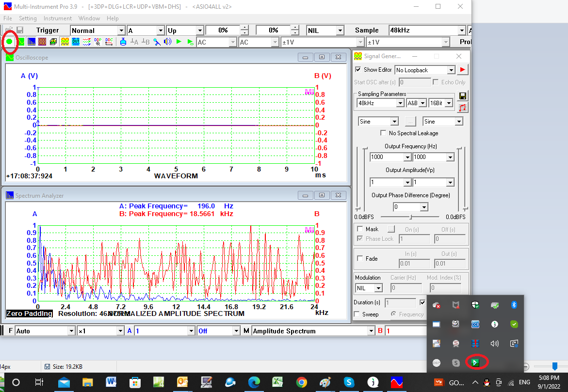Click the up arrow on first 0% stepper
The height and width of the screenshot is (392, 568).
coord(245,28)
